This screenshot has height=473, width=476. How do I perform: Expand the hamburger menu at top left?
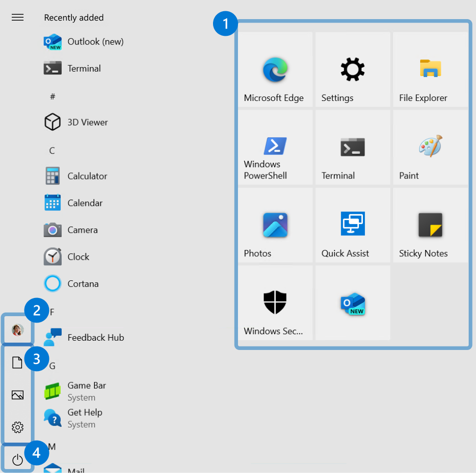[18, 18]
